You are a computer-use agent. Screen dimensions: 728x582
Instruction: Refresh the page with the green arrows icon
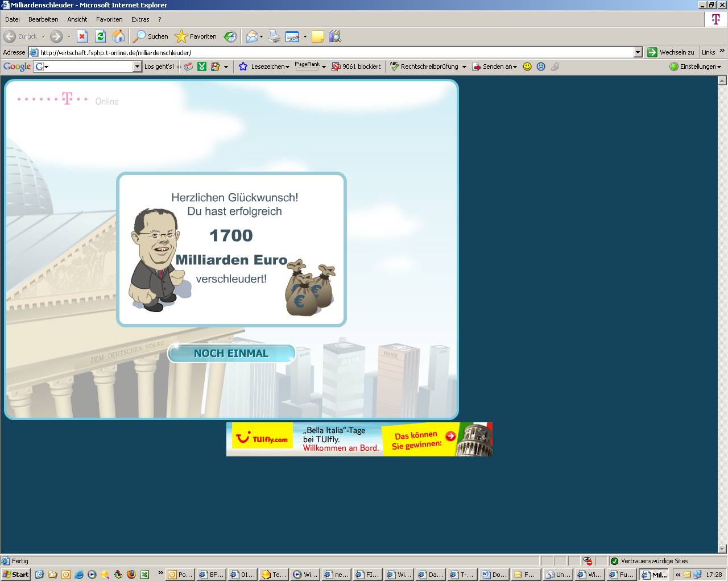tap(100, 36)
